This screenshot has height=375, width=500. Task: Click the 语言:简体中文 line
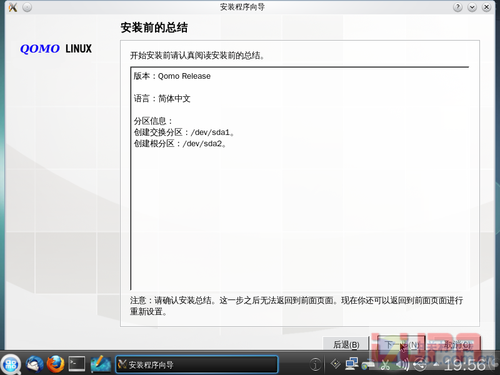[x=162, y=99]
